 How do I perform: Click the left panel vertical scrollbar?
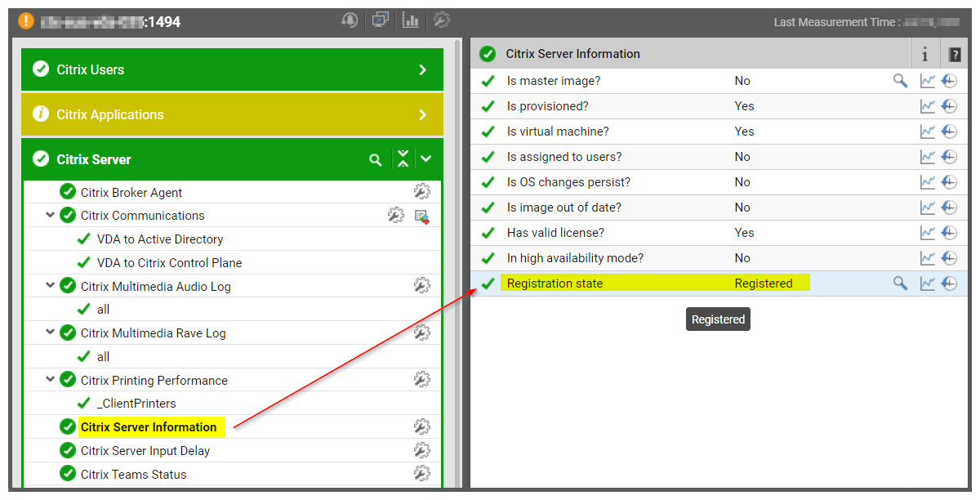(x=458, y=264)
